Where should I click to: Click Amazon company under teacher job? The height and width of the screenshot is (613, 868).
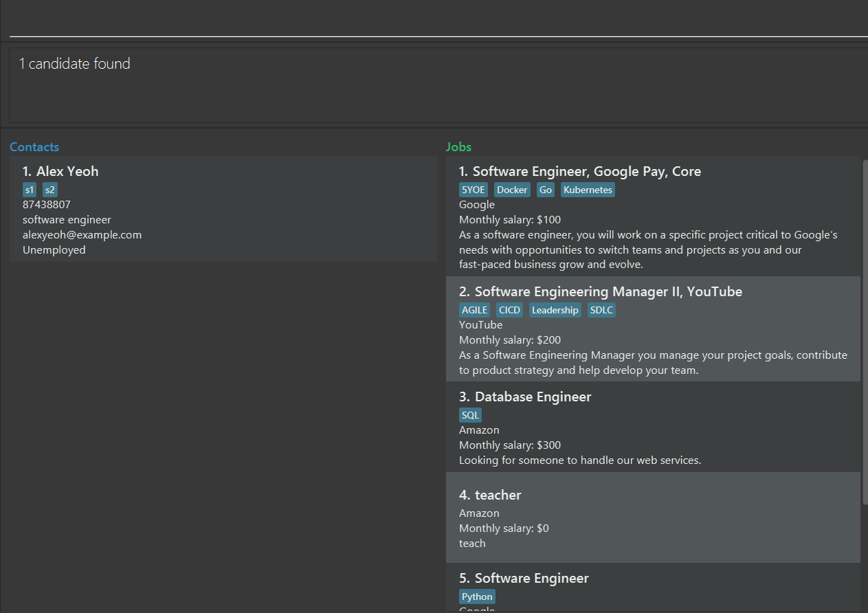pyautogui.click(x=479, y=513)
